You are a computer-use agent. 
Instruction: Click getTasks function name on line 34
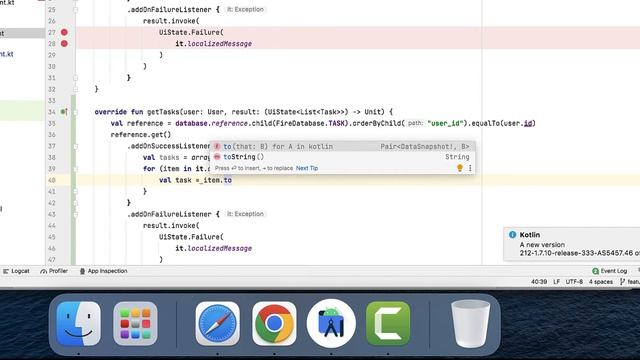163,112
